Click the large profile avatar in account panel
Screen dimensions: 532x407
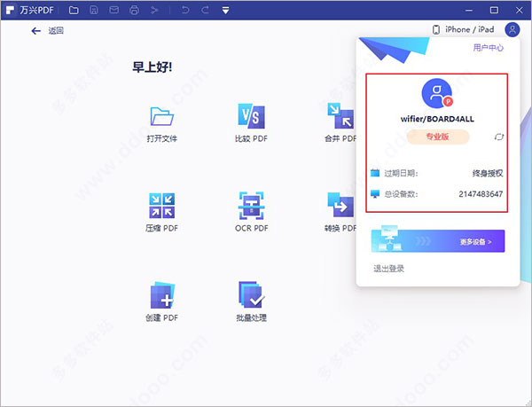click(437, 93)
